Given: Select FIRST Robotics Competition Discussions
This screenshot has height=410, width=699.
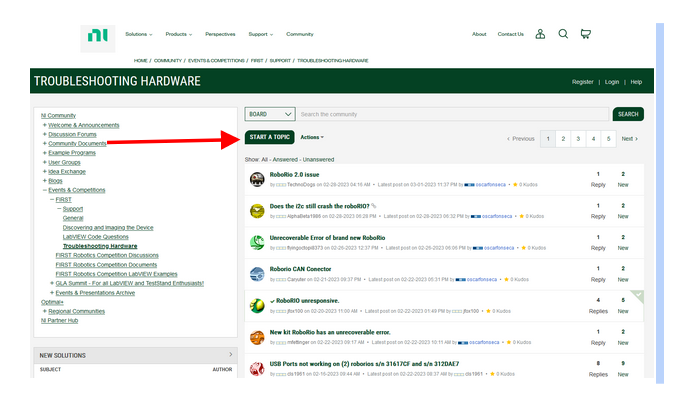Looking at the screenshot, I should coord(107,255).
